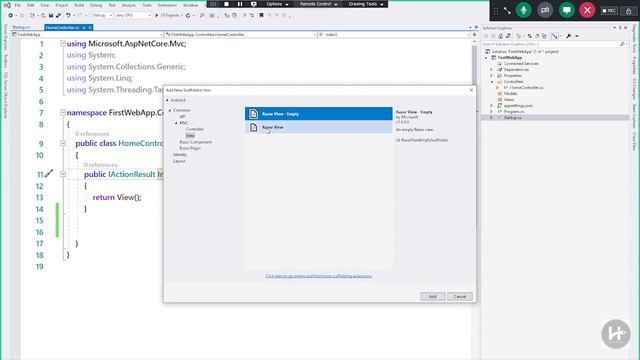Select Razor Pages category
The width and height of the screenshot is (640, 360).
pos(190,148)
